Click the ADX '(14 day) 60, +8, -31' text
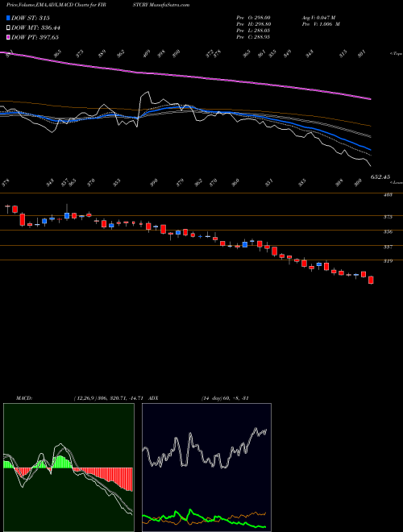Image resolution: width=403 pixels, height=532 pixels. pos(225,398)
